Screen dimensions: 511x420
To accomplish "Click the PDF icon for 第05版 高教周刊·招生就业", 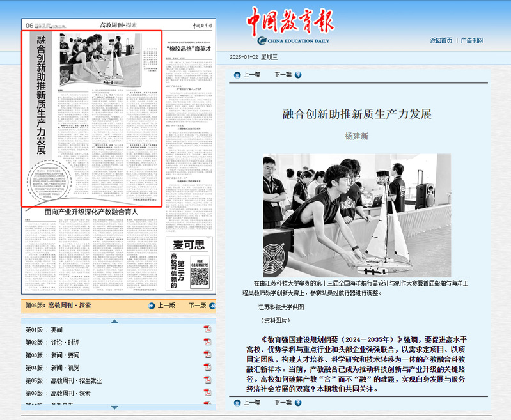I will pyautogui.click(x=207, y=380).
